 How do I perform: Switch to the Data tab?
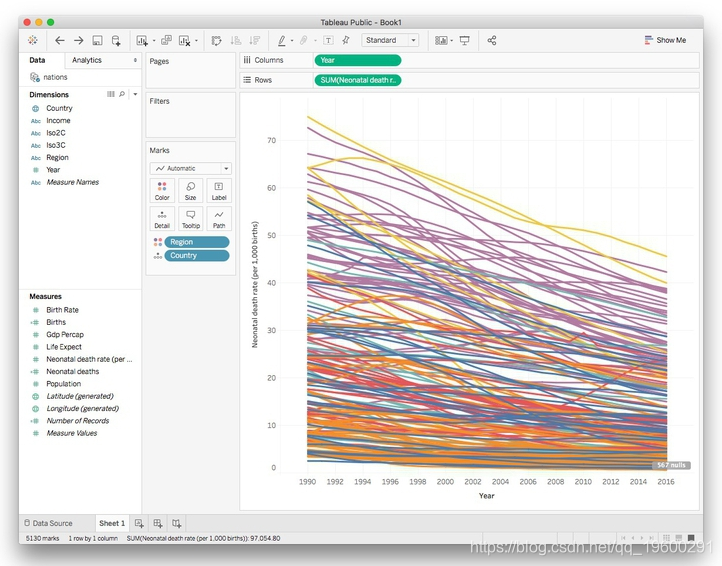point(37,60)
